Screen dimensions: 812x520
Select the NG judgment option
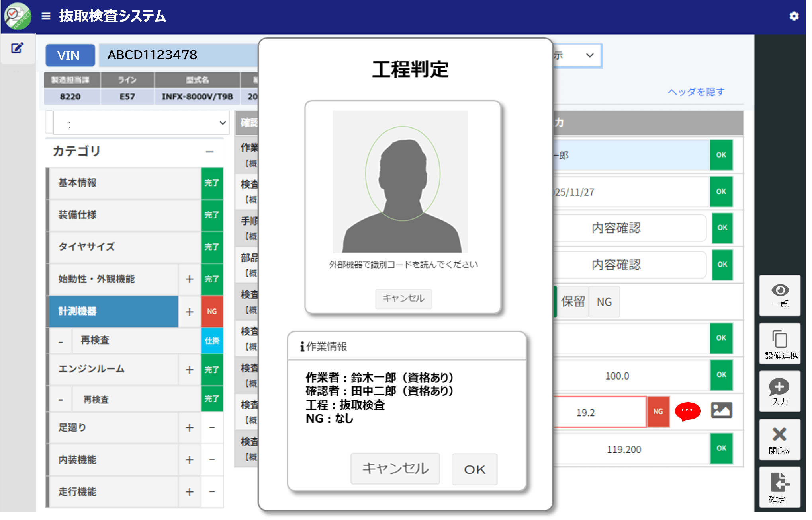[604, 302]
